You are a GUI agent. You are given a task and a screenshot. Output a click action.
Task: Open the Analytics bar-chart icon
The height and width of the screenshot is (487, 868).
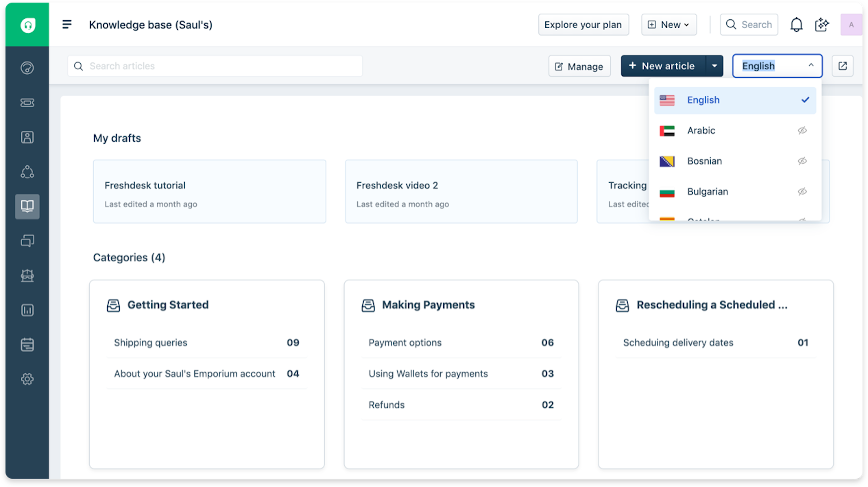click(27, 310)
